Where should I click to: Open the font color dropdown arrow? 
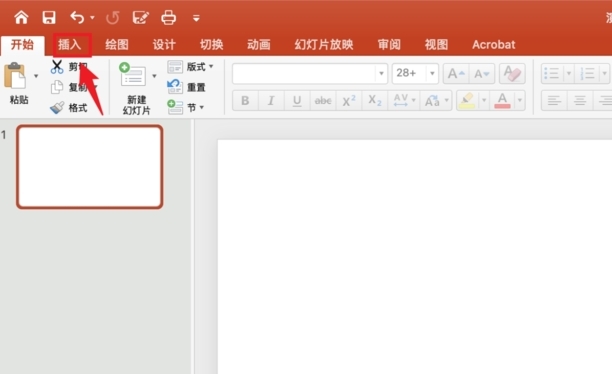(x=520, y=101)
